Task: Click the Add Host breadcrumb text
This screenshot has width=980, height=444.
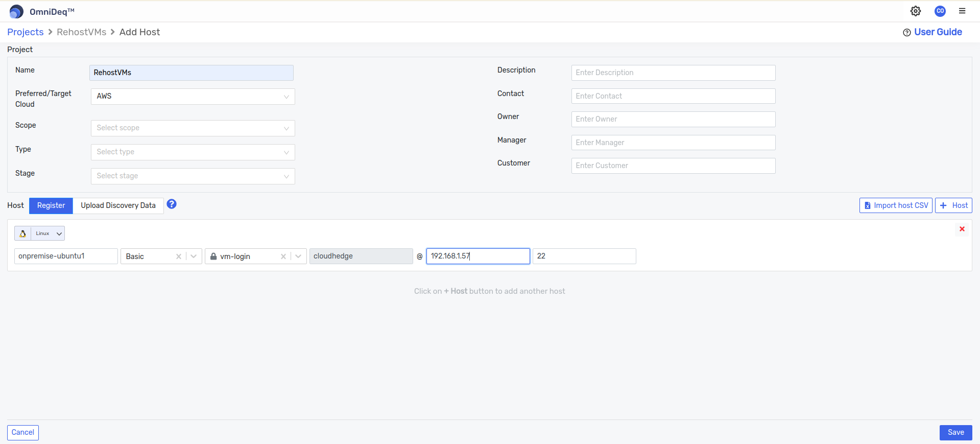Action: click(x=139, y=32)
